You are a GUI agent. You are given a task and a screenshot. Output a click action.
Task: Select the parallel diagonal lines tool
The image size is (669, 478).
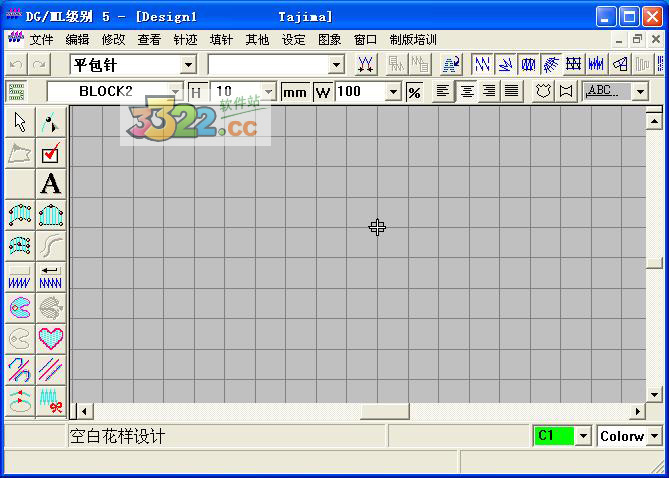51,369
